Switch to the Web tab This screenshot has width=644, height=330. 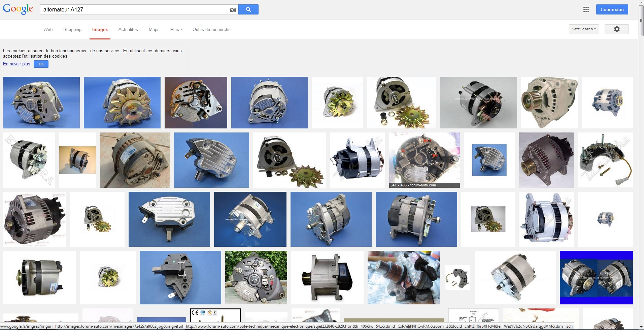48,30
